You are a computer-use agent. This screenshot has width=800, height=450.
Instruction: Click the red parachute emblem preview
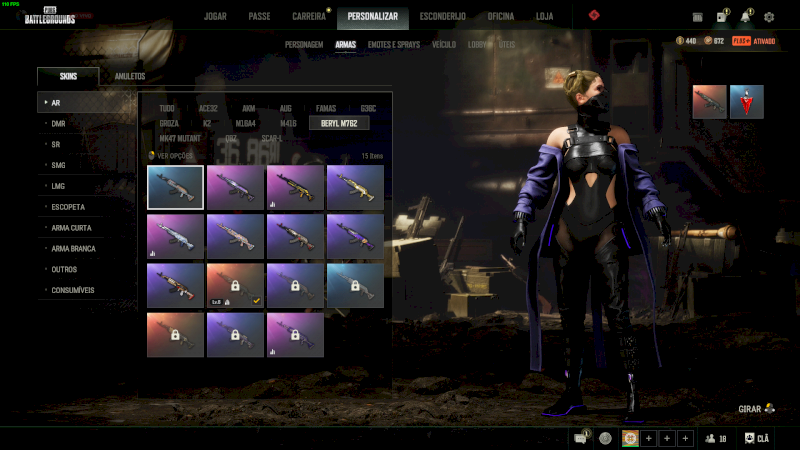(x=746, y=102)
